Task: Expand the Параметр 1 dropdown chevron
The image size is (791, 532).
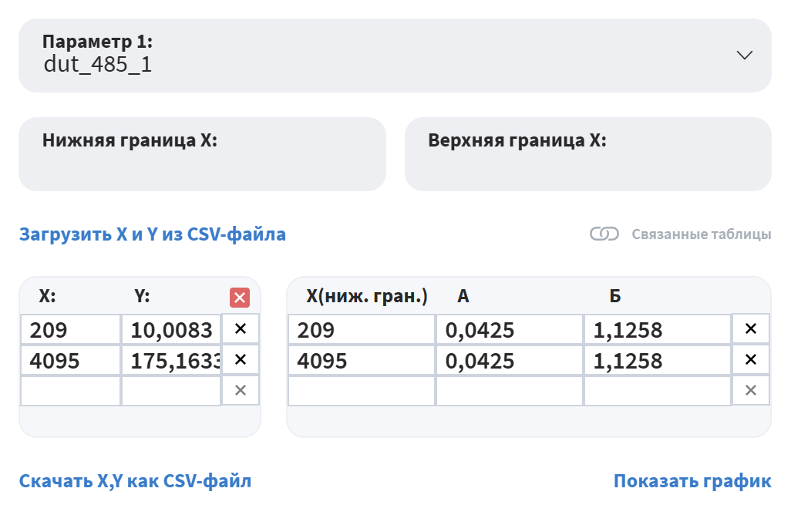Action: click(x=744, y=56)
